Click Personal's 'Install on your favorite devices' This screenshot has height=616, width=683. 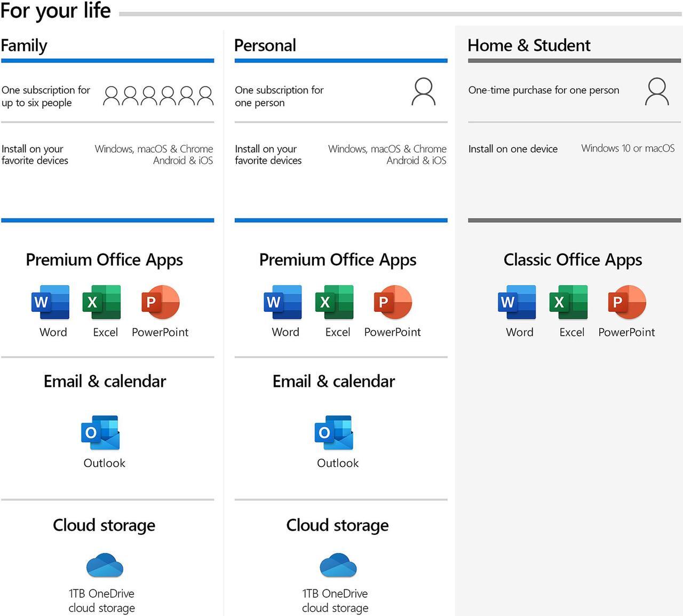coord(268,154)
